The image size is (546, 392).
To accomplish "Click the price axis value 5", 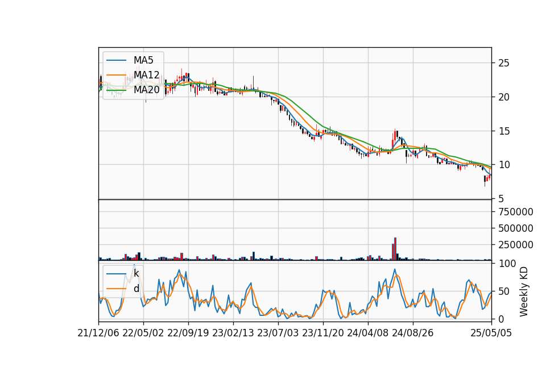I will pyautogui.click(x=501, y=199).
